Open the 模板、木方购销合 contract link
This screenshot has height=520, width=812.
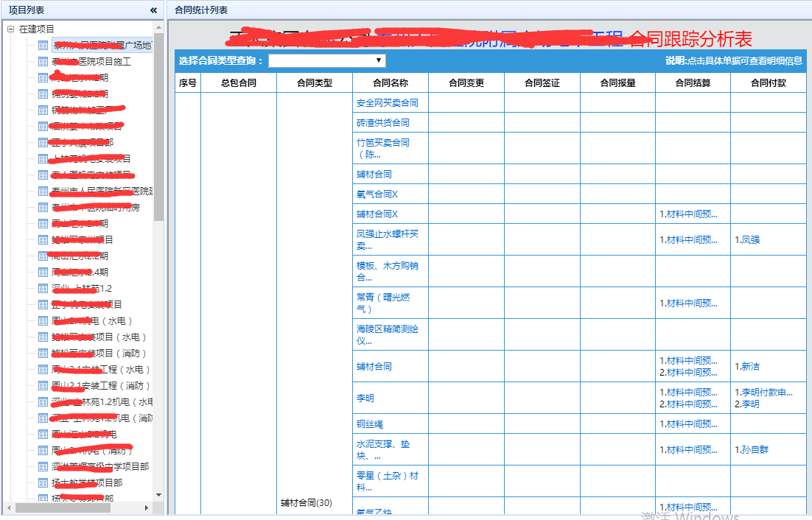click(x=388, y=271)
